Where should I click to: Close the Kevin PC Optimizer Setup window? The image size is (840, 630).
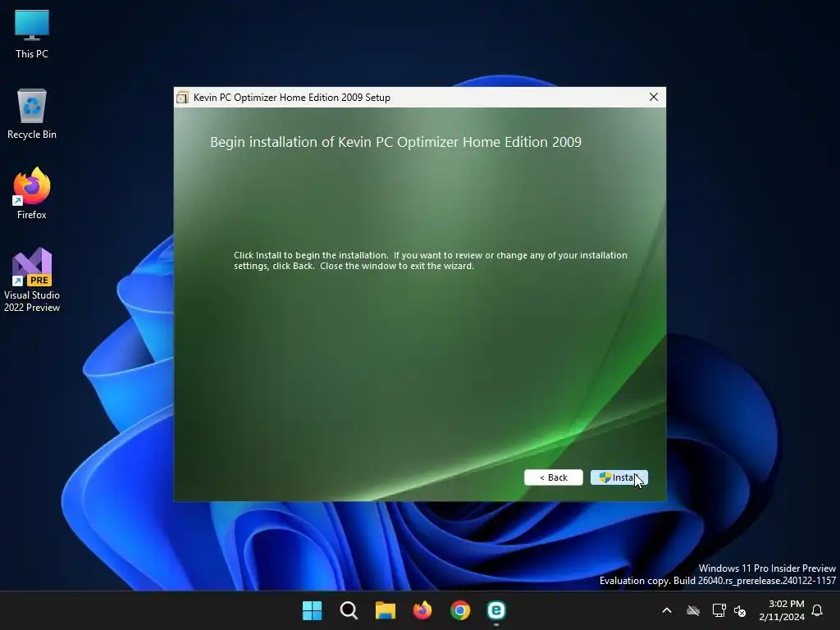coord(654,97)
